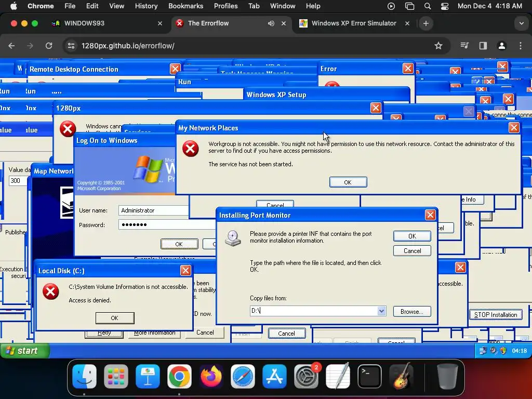This screenshot has width=532, height=399.
Task: Click OK in Installing Port Monitor dialog
Action: 412,236
